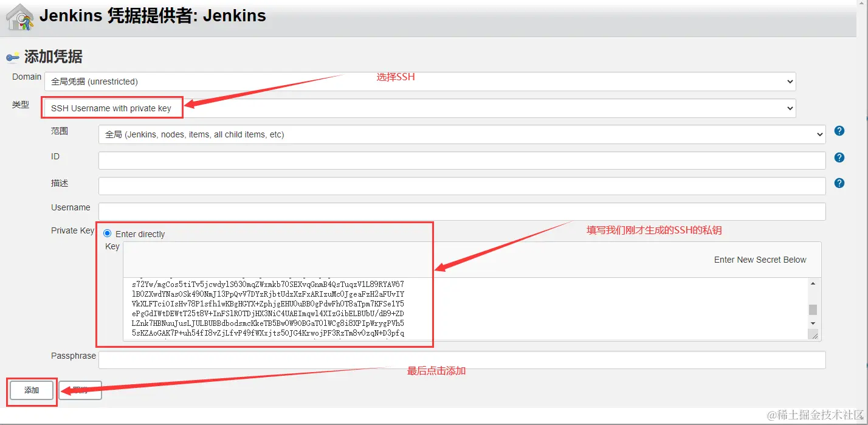Click the 添加 button
The width and height of the screenshot is (868, 425).
32,390
